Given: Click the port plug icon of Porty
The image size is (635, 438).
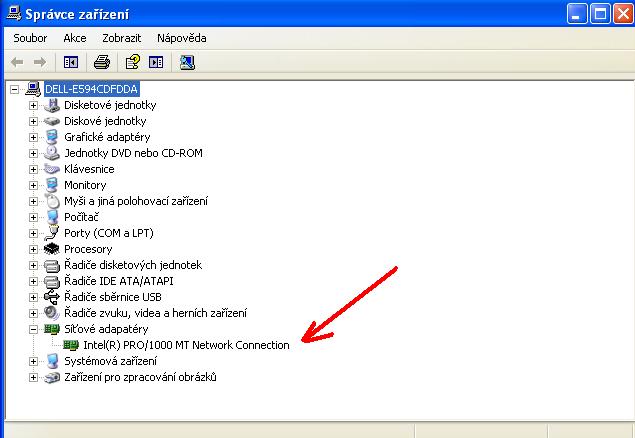Looking at the screenshot, I should coord(52,233).
